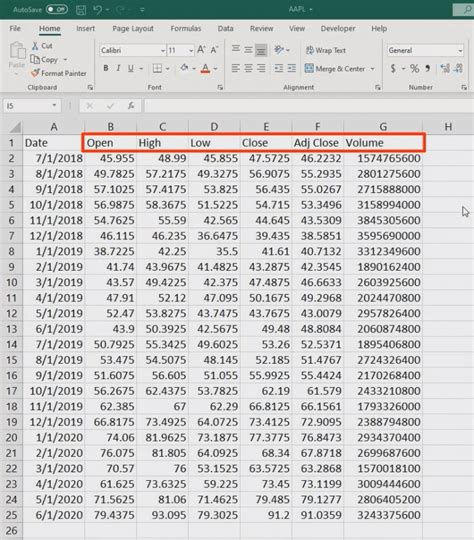The width and height of the screenshot is (474, 540).
Task: Click the red Font Color icon
Action: click(205, 69)
